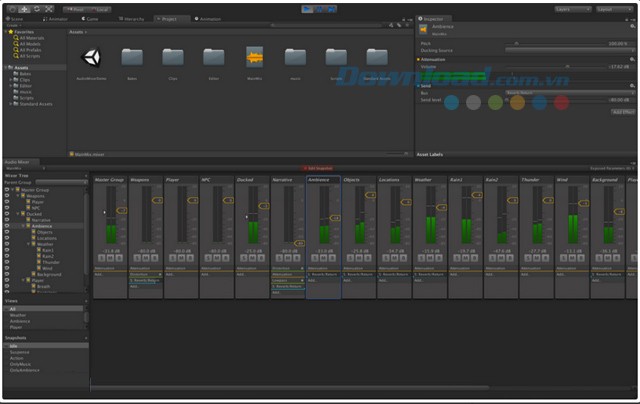Click the Play button in top toolbar
The height and width of the screenshot is (404, 640).
coord(308,8)
